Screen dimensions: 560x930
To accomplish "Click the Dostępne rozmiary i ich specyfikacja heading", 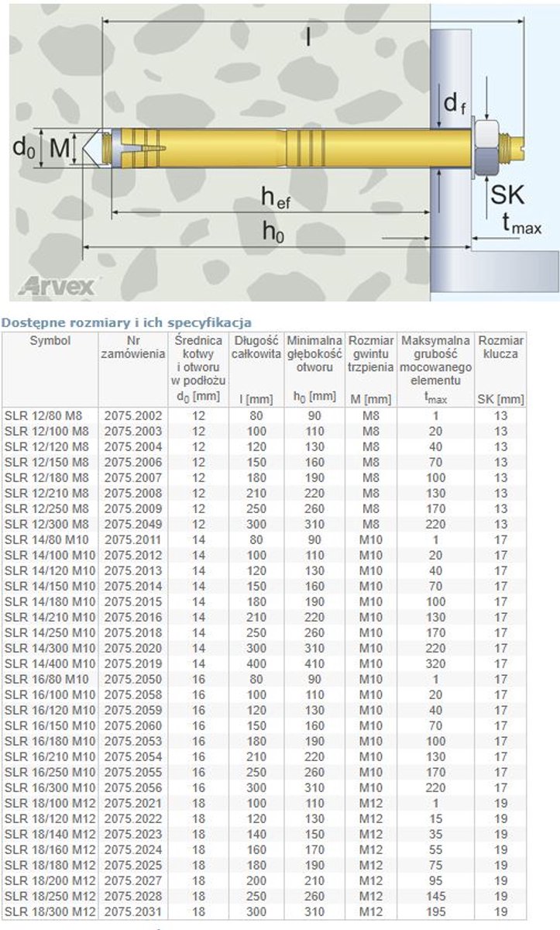I will pyautogui.click(x=127, y=322).
